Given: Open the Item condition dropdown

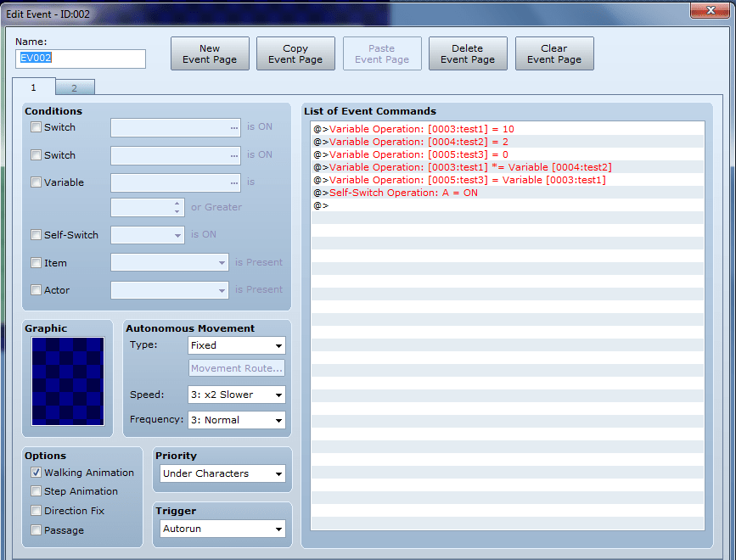Looking at the screenshot, I should click(170, 263).
